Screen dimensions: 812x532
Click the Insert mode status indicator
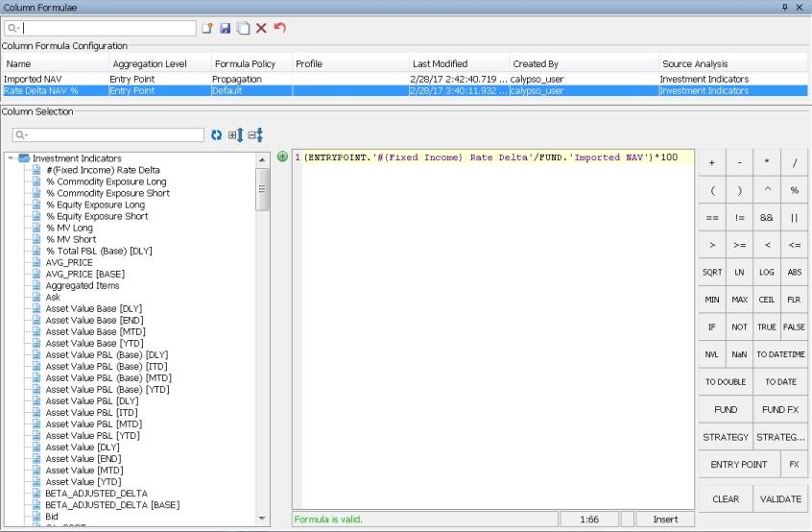point(665,520)
